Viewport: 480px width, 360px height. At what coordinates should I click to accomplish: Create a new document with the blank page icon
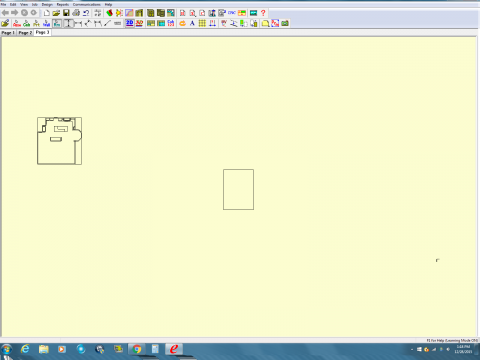(47, 13)
